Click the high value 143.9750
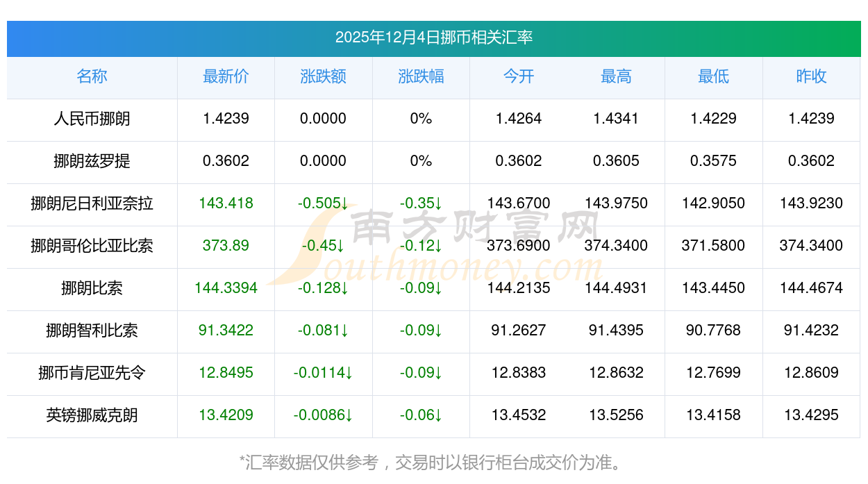 pos(616,203)
